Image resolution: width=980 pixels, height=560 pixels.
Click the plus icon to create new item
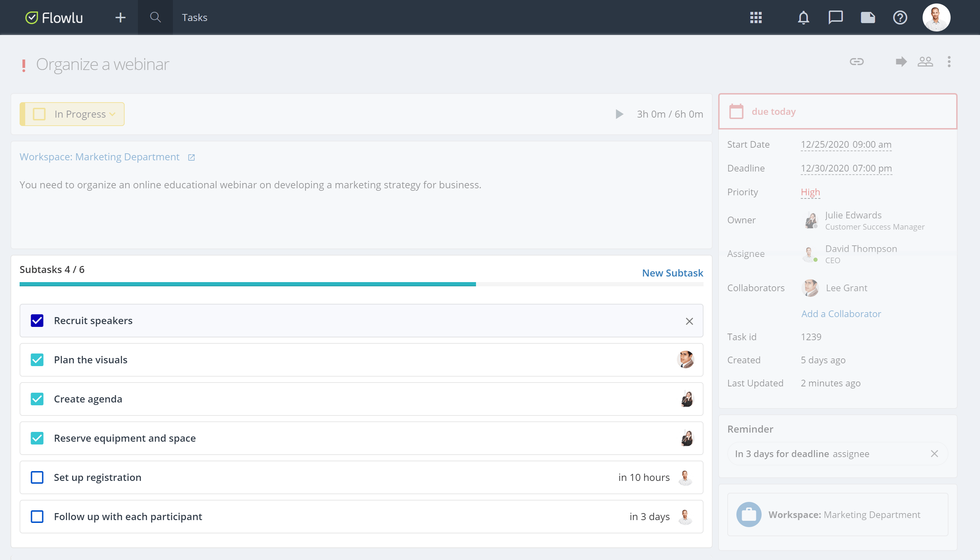[x=120, y=17]
